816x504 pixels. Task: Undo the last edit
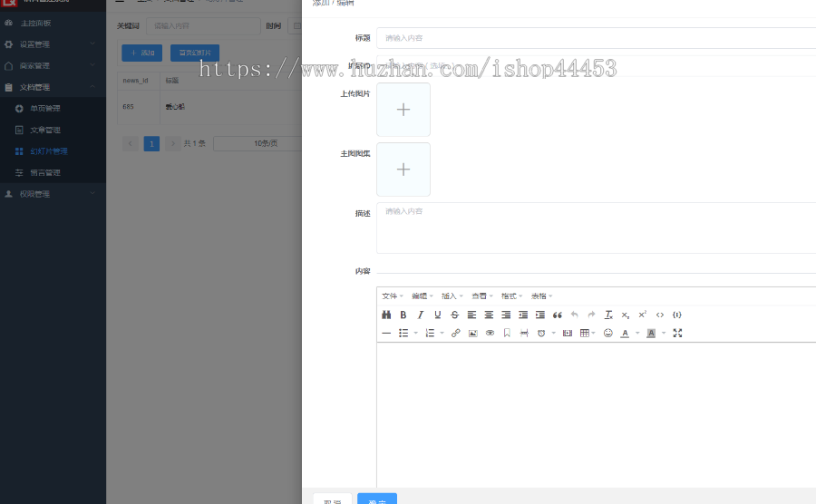pyautogui.click(x=575, y=315)
